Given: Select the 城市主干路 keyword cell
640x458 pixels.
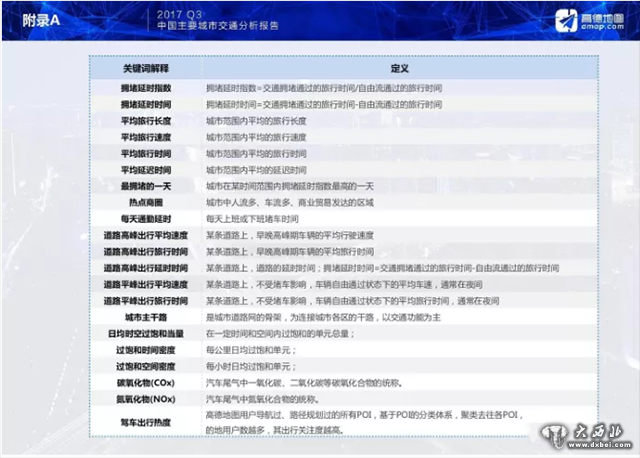Looking at the screenshot, I should [146, 316].
